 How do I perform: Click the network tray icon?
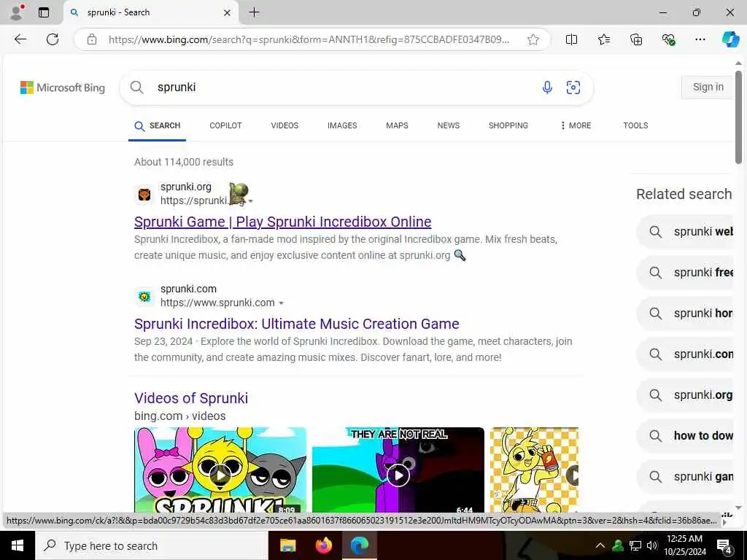pyautogui.click(x=635, y=545)
